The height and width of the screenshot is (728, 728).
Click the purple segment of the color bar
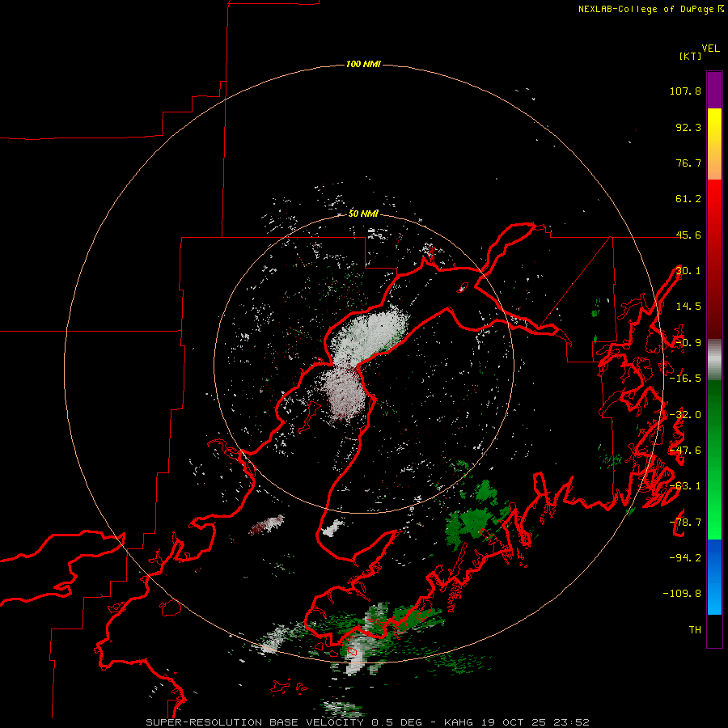(714, 90)
